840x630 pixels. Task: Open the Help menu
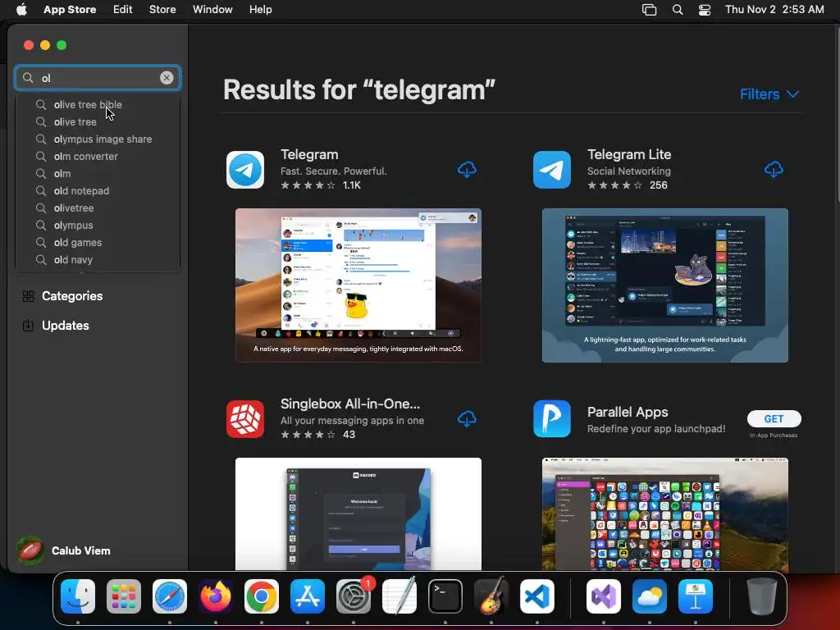coord(261,10)
